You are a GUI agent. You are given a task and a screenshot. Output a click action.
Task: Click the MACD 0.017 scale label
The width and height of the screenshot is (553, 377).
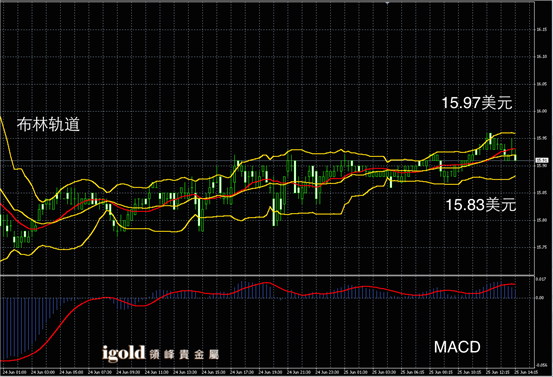[541, 279]
